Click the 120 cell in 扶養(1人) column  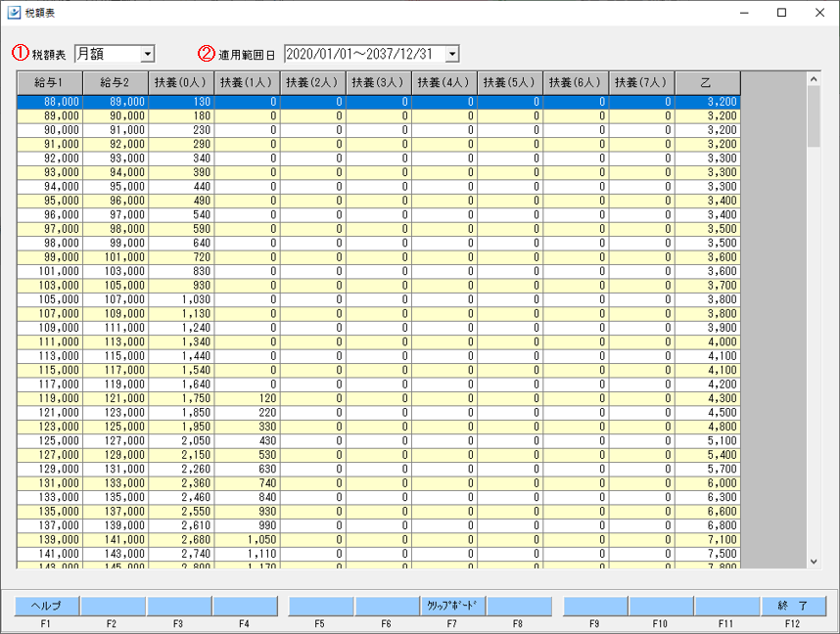coord(247,398)
